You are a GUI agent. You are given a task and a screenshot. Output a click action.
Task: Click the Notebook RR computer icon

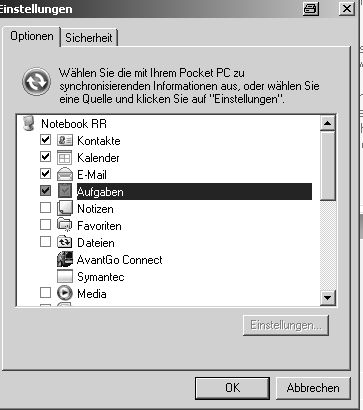click(29, 124)
